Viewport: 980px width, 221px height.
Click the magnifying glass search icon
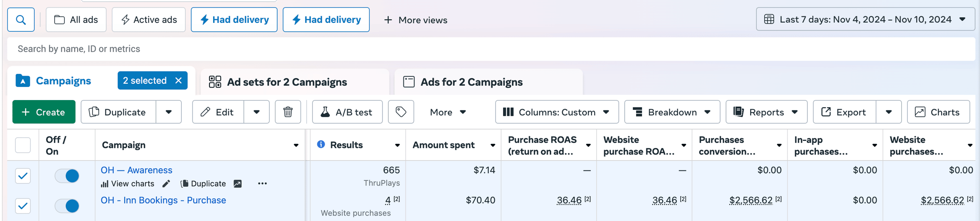[21, 20]
